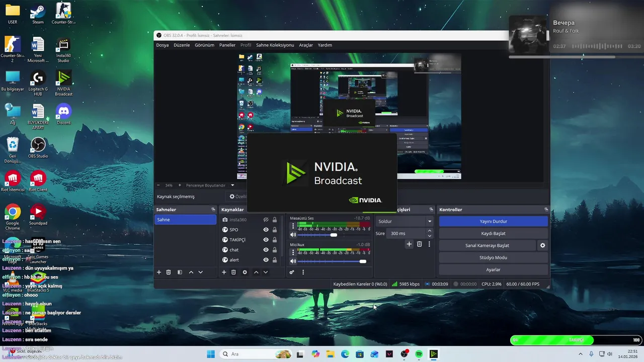Screen dimensions: 644x362
Task: Open the Sahne Koleksiyonu menu
Action: [x=275, y=45]
